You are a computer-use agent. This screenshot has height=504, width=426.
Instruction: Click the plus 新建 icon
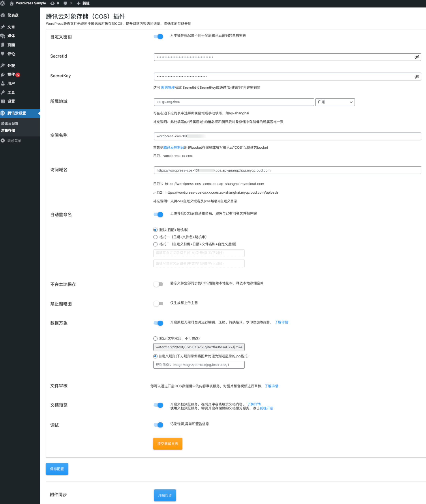(x=79, y=3)
